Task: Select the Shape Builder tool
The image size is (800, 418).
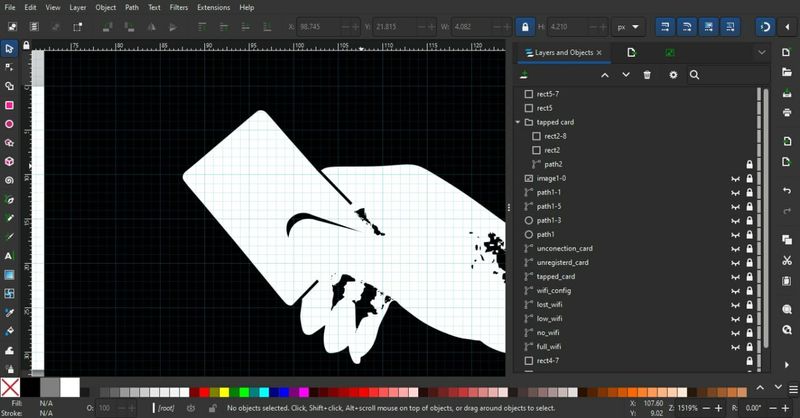Action: tap(9, 86)
